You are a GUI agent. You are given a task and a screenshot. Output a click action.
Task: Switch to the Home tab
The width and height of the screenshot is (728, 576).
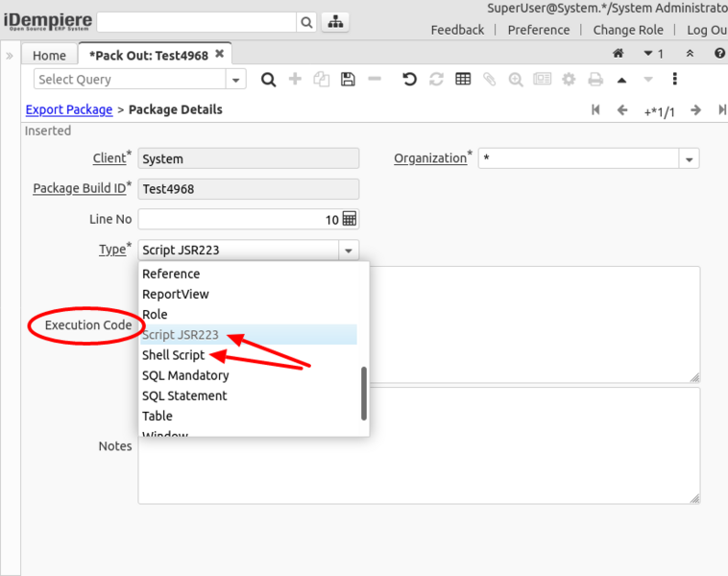pos(50,56)
